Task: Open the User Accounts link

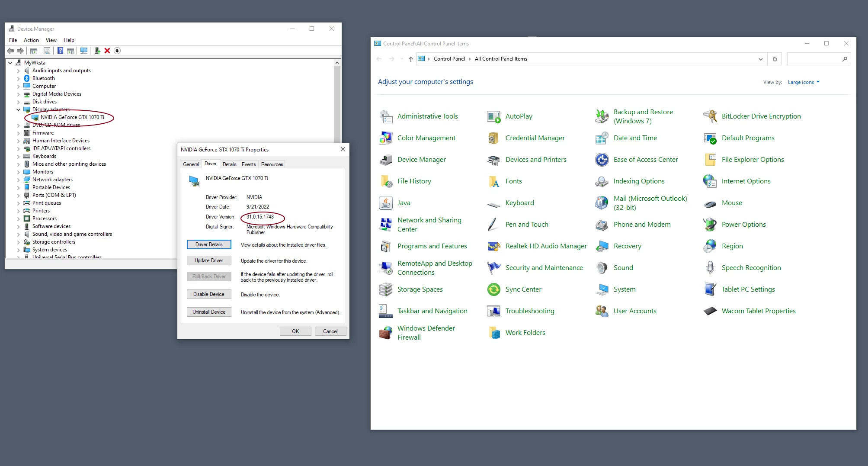Action: [x=635, y=311]
